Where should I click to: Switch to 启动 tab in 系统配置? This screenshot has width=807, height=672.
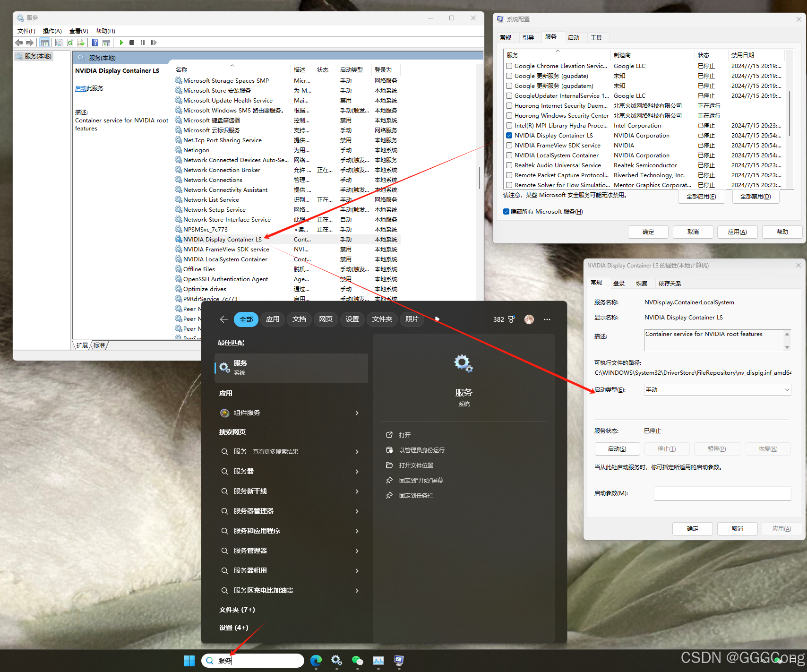(574, 38)
